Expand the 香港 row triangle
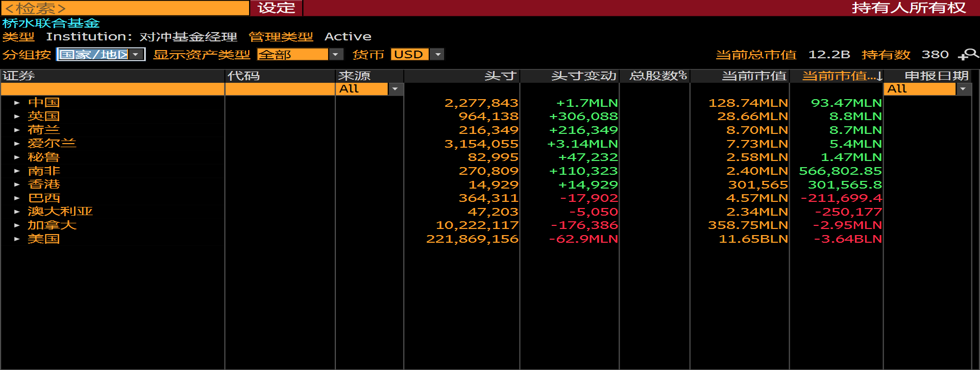The image size is (980, 370). click(17, 184)
